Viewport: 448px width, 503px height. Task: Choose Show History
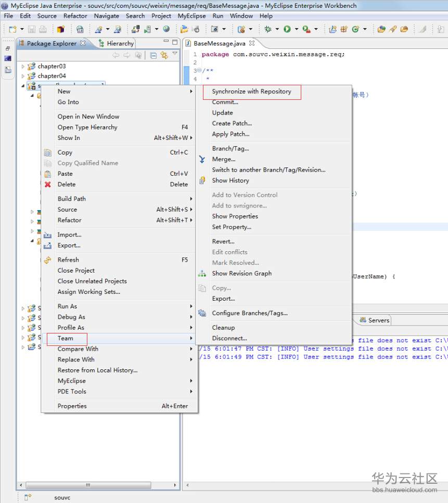click(x=274, y=180)
